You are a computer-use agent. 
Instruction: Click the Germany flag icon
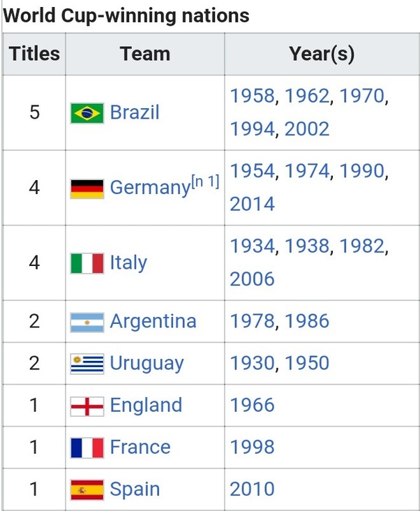click(x=87, y=188)
